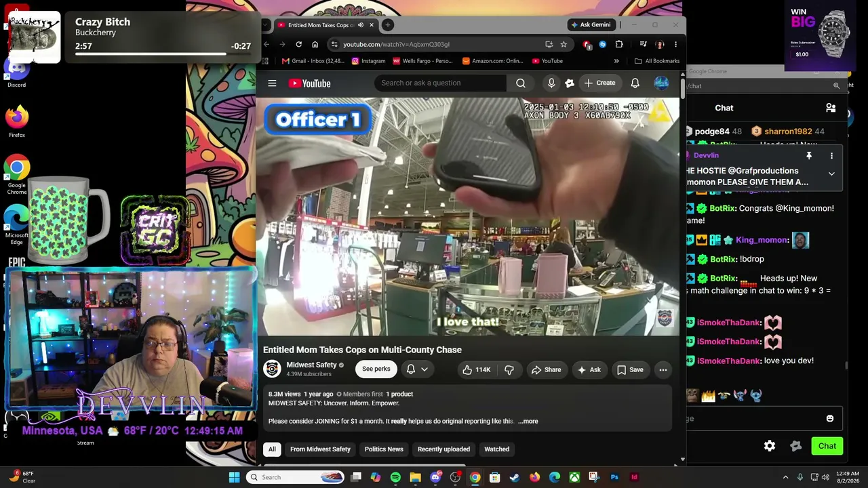Open chat settings gear icon
The image size is (868, 488).
click(x=770, y=446)
